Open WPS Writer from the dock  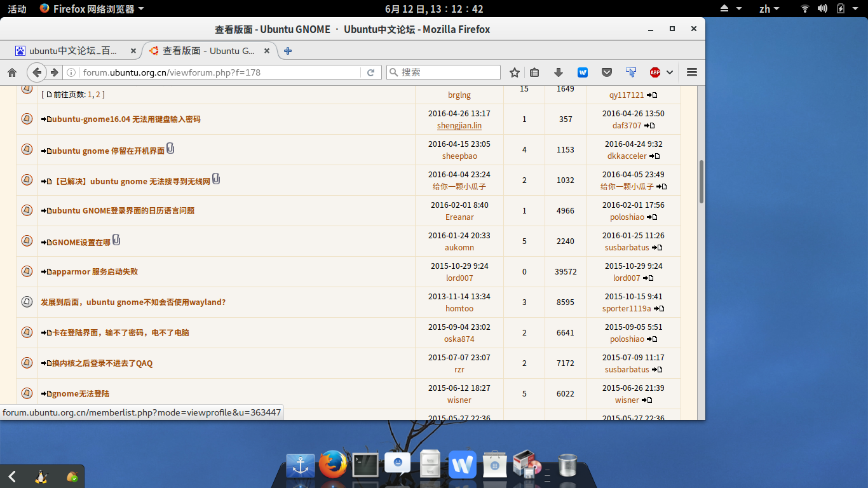point(463,464)
